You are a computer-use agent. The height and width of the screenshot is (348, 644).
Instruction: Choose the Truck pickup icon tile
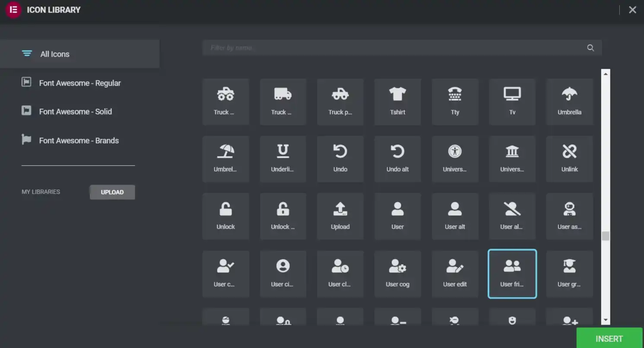coord(340,102)
